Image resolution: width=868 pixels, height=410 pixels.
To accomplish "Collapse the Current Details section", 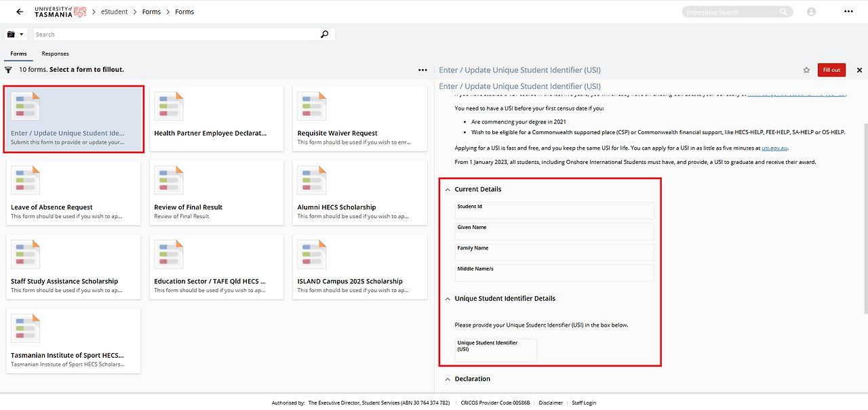I will [448, 190].
